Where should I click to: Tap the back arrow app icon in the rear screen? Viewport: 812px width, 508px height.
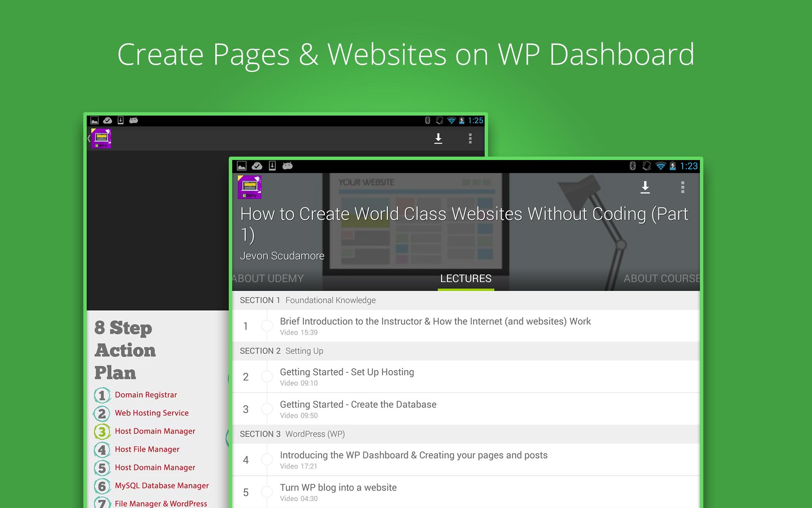coord(100,138)
